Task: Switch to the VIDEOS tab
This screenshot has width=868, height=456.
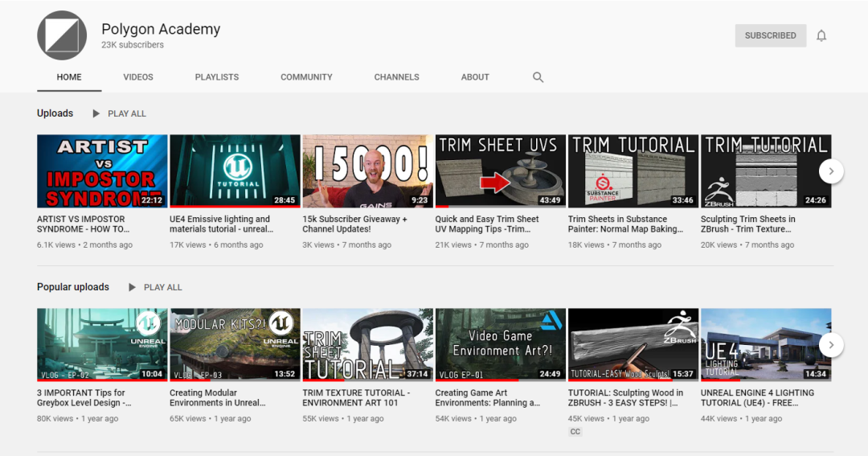Action: pos(138,77)
